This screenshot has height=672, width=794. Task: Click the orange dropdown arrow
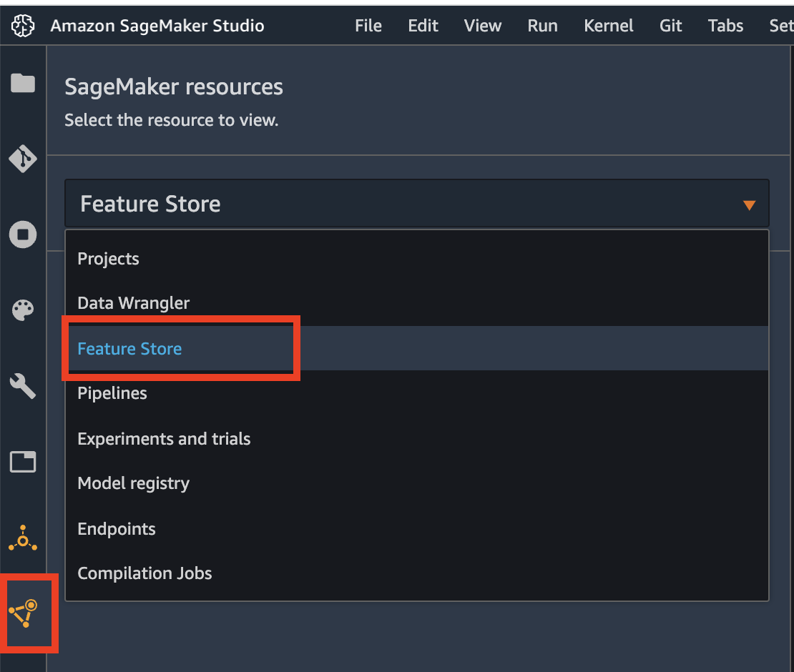[749, 205]
